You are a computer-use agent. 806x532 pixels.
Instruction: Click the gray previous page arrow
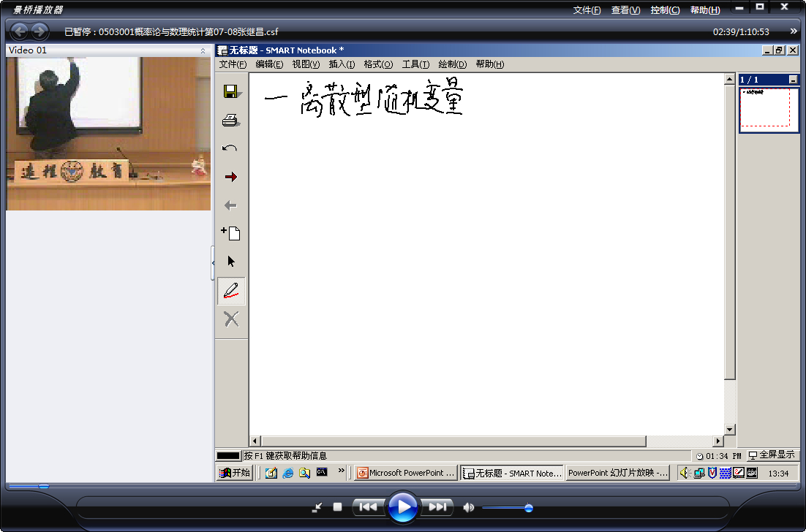point(230,205)
